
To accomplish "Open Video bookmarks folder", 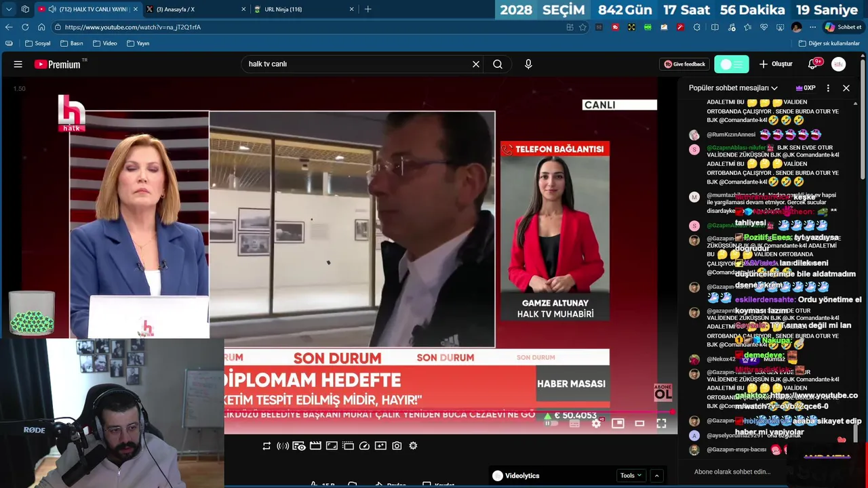I will click(x=105, y=43).
